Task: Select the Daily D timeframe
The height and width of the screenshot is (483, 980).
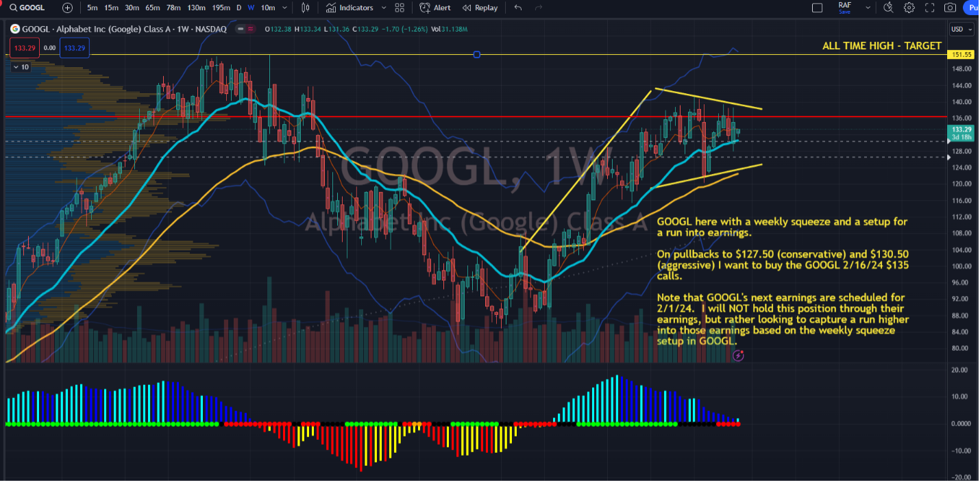Action: (238, 8)
